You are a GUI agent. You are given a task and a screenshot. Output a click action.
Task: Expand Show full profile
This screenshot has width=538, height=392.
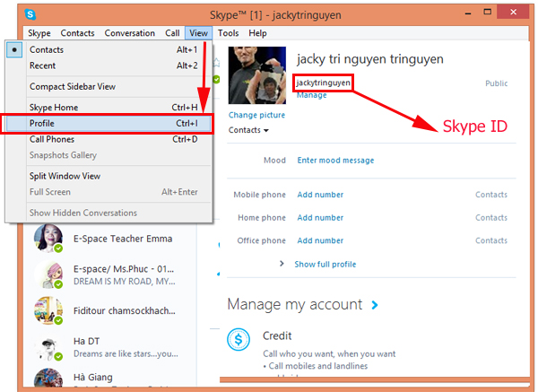[x=323, y=264]
